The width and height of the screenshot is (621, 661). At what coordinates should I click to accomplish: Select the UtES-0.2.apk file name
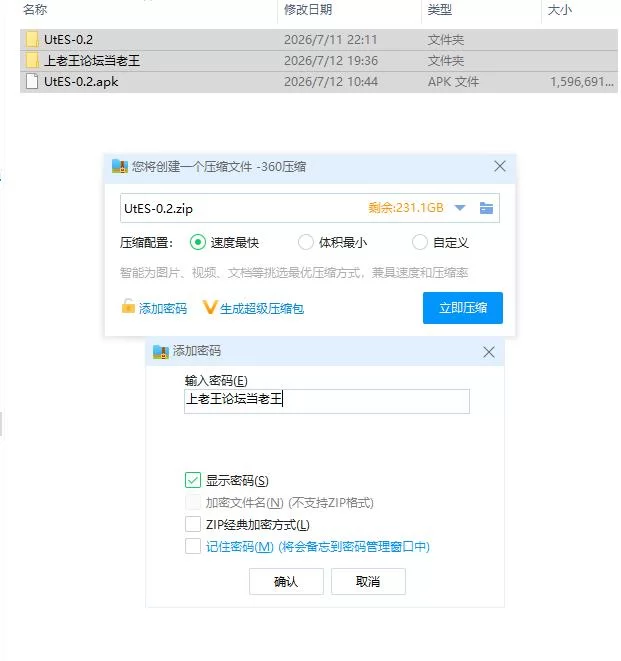81,82
